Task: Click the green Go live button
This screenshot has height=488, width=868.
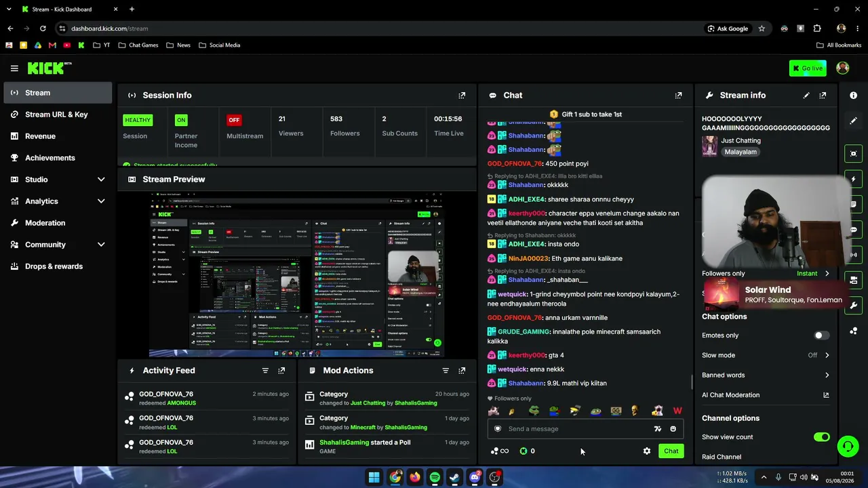Action: pos(808,68)
